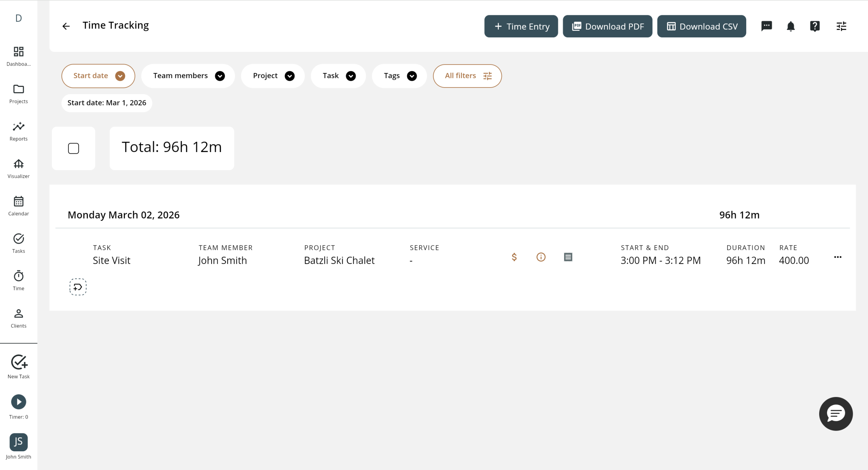Viewport: 868px width, 470px height.
Task: View entry info circle icon
Action: (x=541, y=257)
